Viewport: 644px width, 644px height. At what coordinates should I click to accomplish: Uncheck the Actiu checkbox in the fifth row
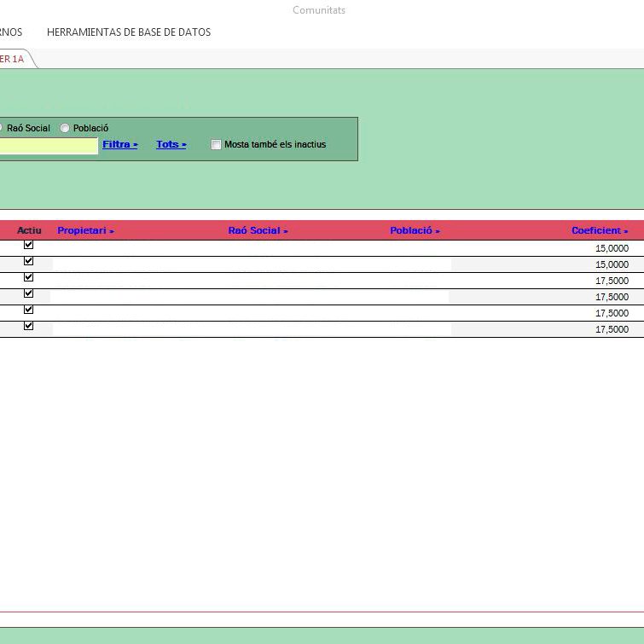28,310
